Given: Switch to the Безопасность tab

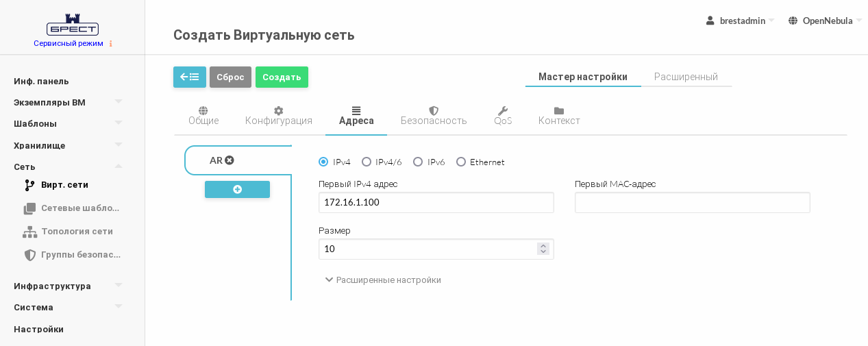Looking at the screenshot, I should (x=434, y=115).
